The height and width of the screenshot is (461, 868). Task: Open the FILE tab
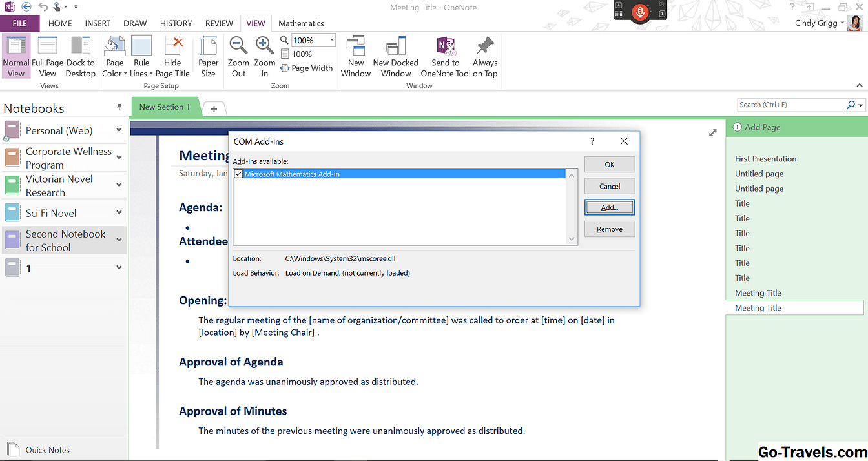pyautogui.click(x=20, y=23)
